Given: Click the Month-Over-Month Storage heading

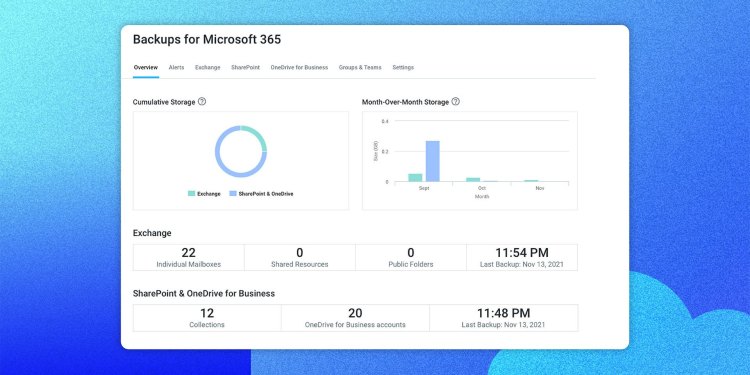Looking at the screenshot, I should (406, 102).
